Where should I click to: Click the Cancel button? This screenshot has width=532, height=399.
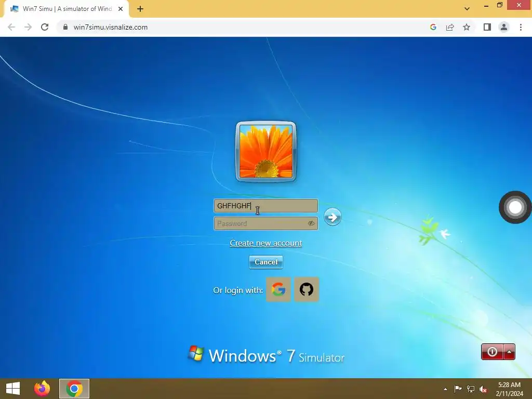click(x=265, y=262)
